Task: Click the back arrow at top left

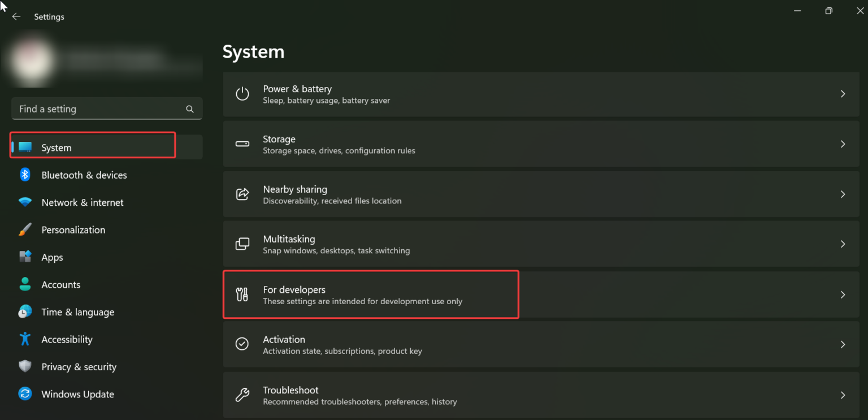Action: pos(16,16)
